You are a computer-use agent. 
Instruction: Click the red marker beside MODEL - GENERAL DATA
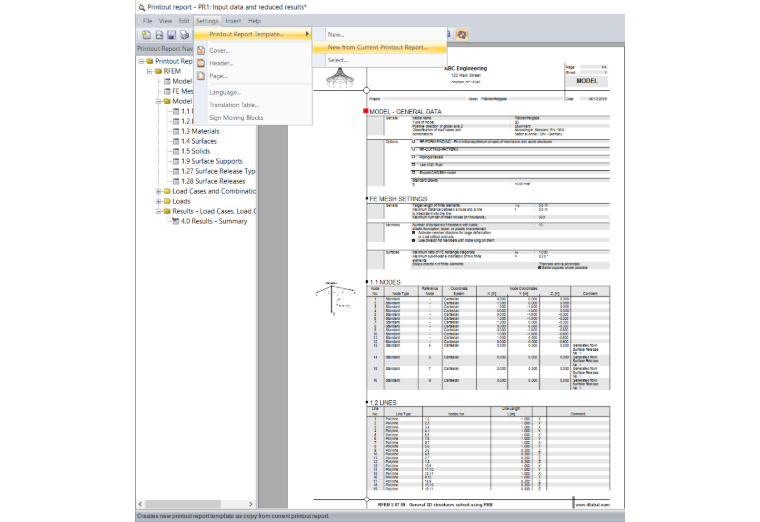pyautogui.click(x=366, y=111)
